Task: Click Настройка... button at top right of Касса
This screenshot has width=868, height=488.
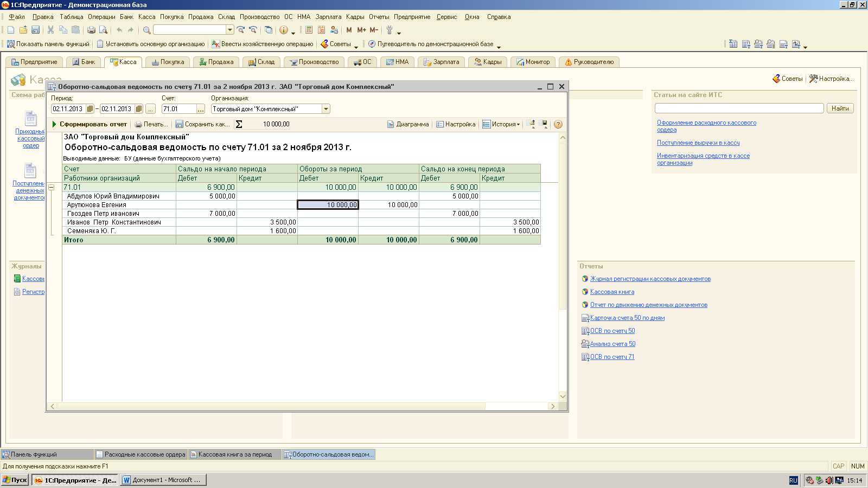Action: (x=831, y=79)
